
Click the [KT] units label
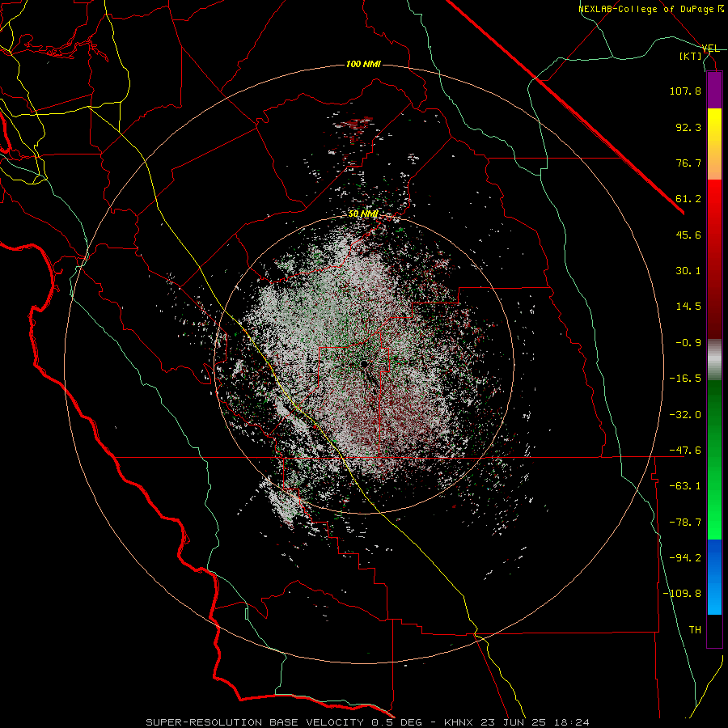(691, 56)
